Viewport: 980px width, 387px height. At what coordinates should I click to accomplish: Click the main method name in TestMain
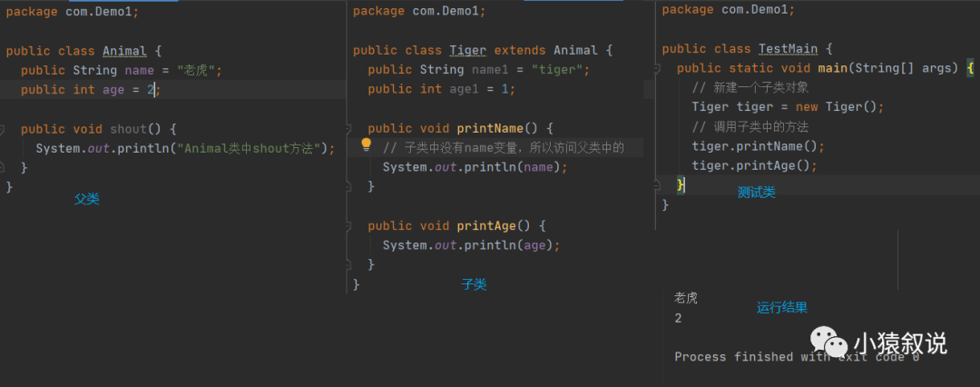(832, 68)
